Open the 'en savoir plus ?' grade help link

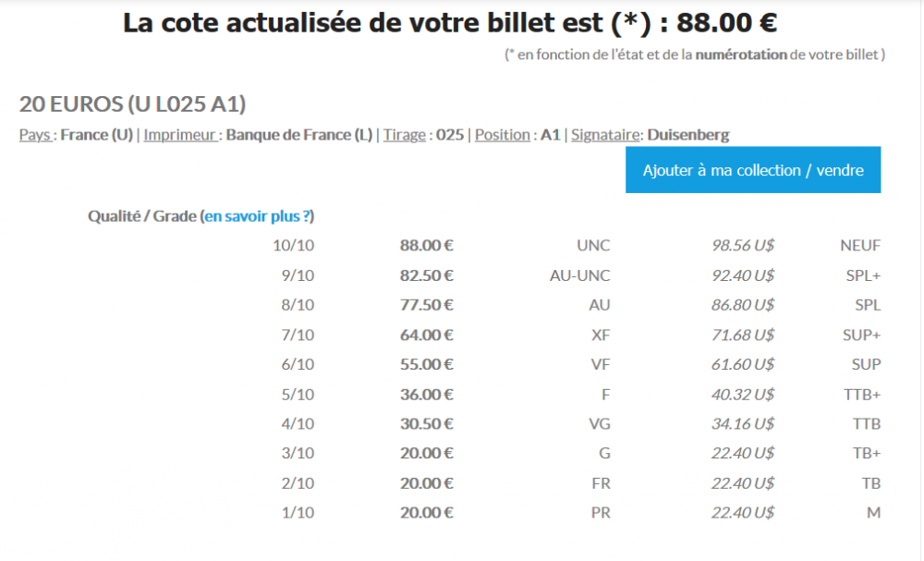(x=257, y=215)
